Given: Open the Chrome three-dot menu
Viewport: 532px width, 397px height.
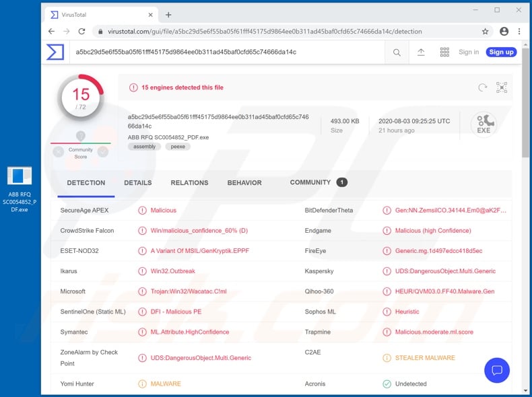Looking at the screenshot, I should pyautogui.click(x=519, y=32).
